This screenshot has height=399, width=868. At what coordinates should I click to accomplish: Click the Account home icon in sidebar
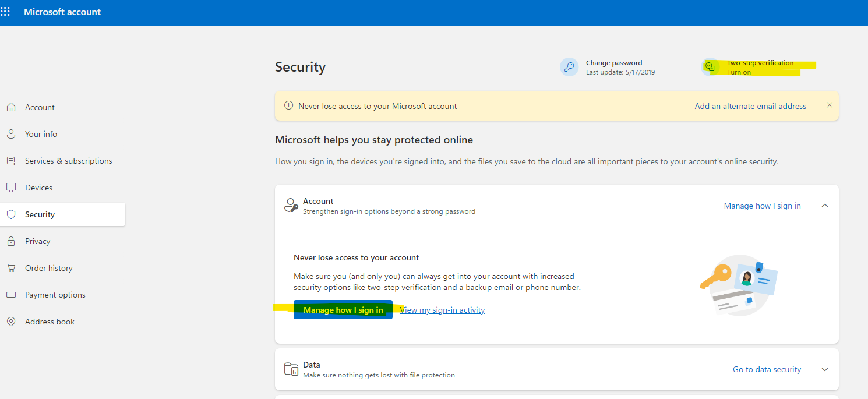pos(11,107)
